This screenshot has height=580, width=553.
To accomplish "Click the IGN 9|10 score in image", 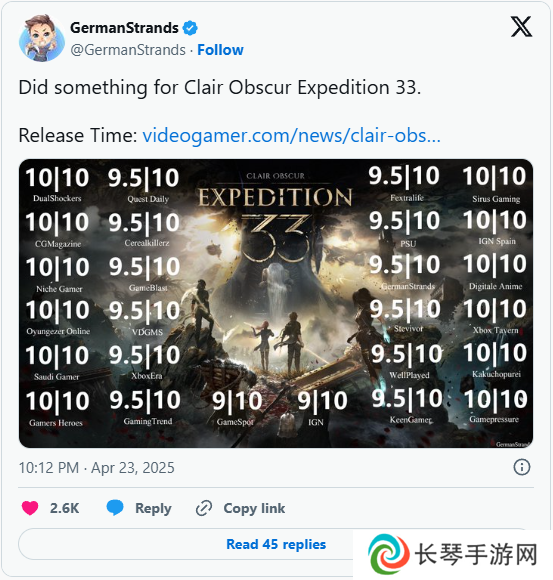I will coord(322,407).
